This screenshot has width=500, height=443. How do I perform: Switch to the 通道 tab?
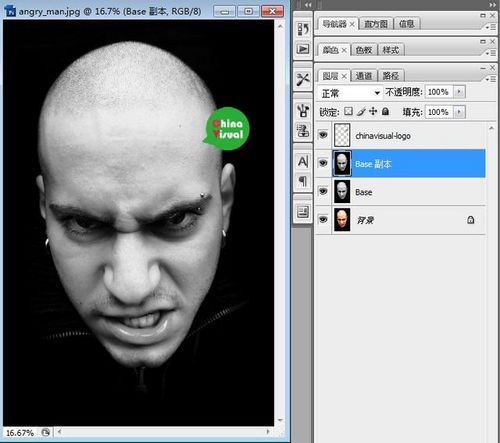tap(364, 76)
